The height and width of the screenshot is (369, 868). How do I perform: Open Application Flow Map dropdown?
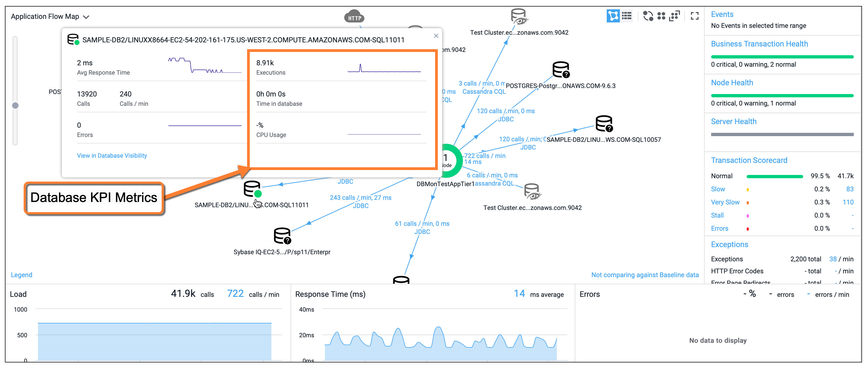[50, 16]
